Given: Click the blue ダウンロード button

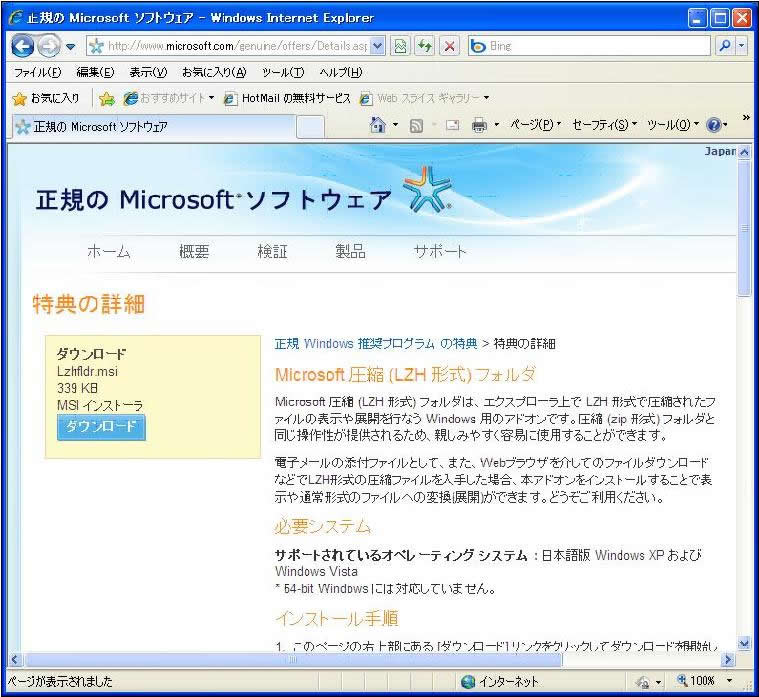Looking at the screenshot, I should pos(101,427).
